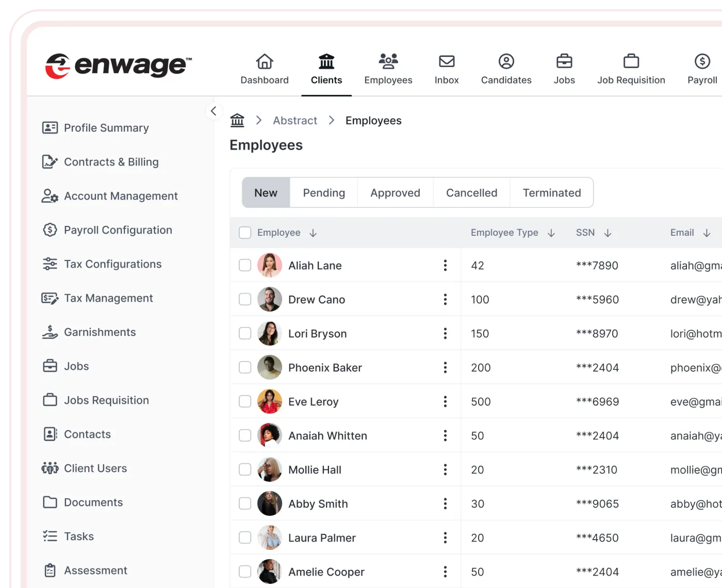Open three-dot menu for Drew Cano
722x588 pixels.
click(x=445, y=300)
